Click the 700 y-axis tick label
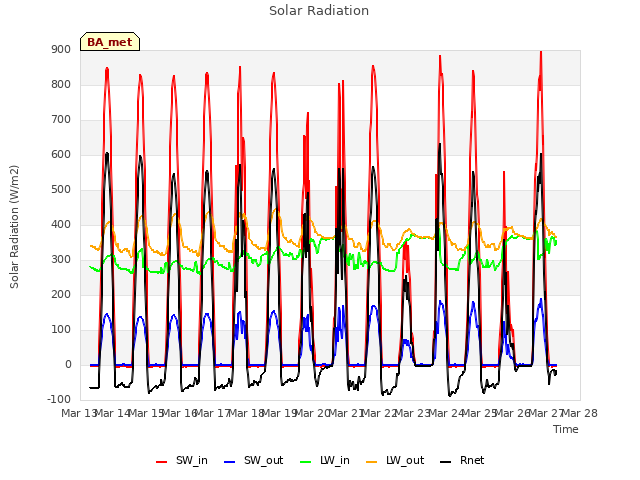The width and height of the screenshot is (640, 480). click(61, 120)
